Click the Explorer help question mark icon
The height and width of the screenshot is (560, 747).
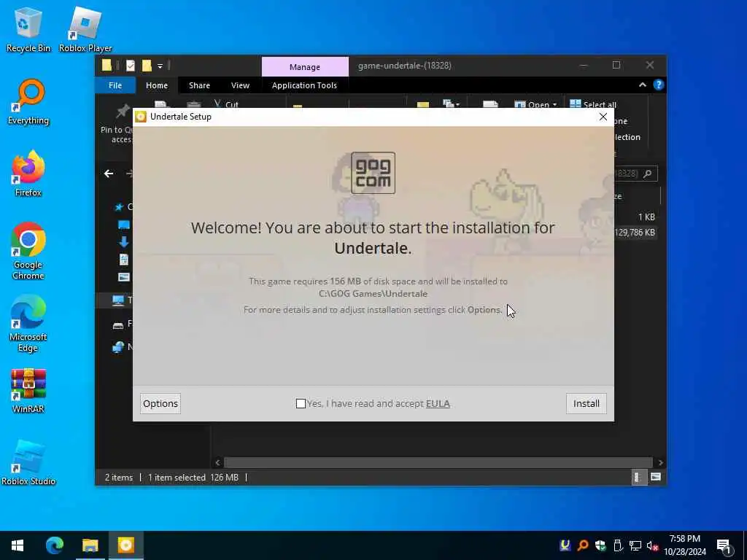(659, 85)
